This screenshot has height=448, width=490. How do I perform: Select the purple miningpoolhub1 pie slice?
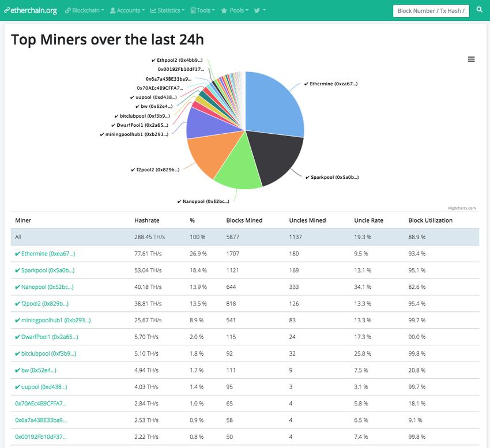pyautogui.click(x=206, y=125)
